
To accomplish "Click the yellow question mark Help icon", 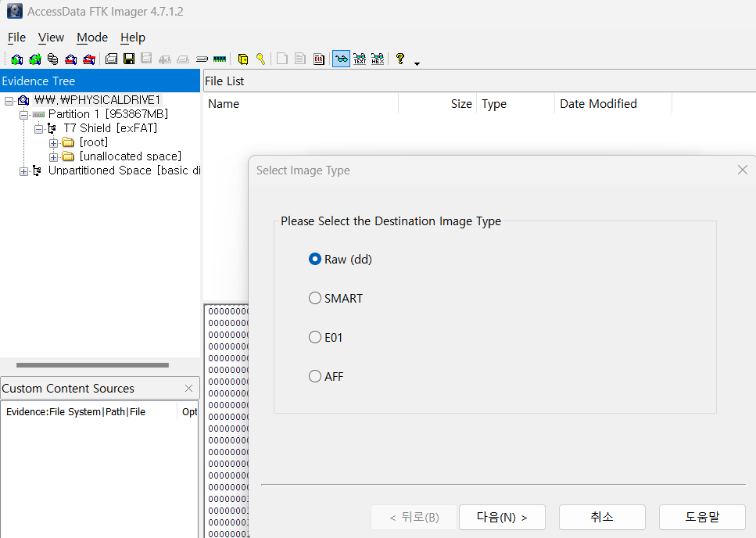I will click(x=399, y=59).
